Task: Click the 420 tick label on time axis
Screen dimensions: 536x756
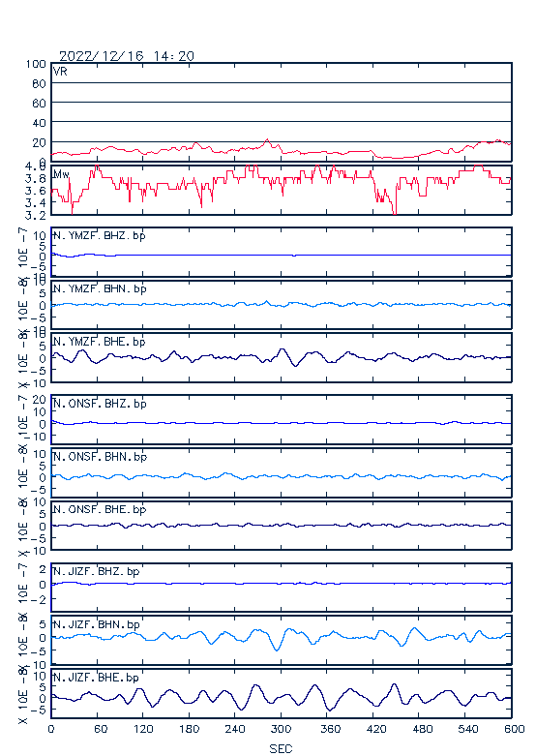Action: point(376,729)
